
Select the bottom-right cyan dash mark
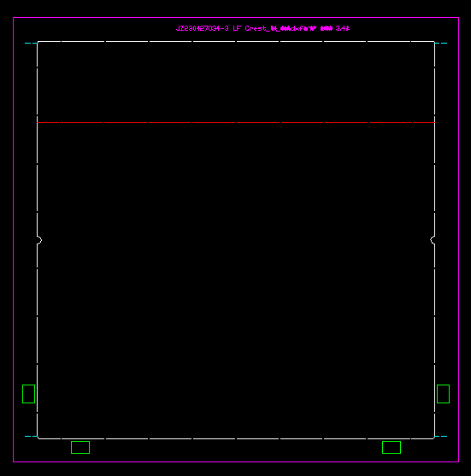[441, 436]
